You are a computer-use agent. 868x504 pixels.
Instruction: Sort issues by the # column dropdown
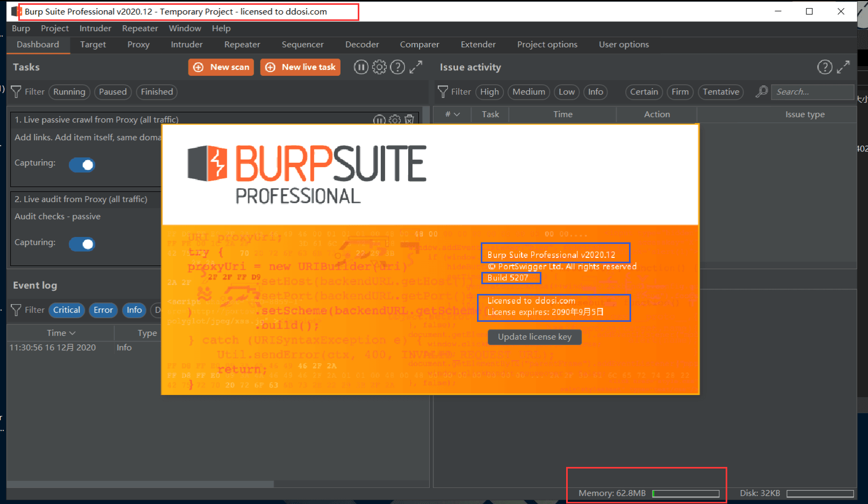coord(453,114)
